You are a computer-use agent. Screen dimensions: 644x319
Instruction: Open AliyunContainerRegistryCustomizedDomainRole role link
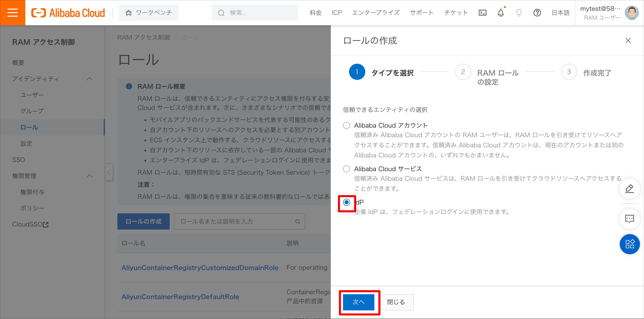(200, 268)
